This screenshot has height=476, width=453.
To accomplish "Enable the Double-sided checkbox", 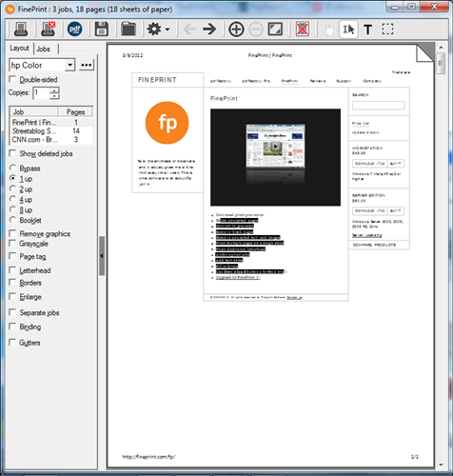I will click(12, 79).
